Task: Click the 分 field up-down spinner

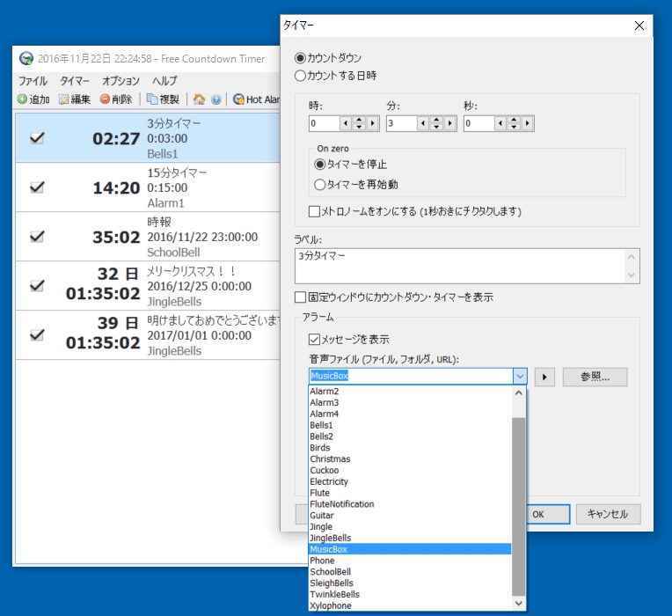Action: click(x=436, y=123)
